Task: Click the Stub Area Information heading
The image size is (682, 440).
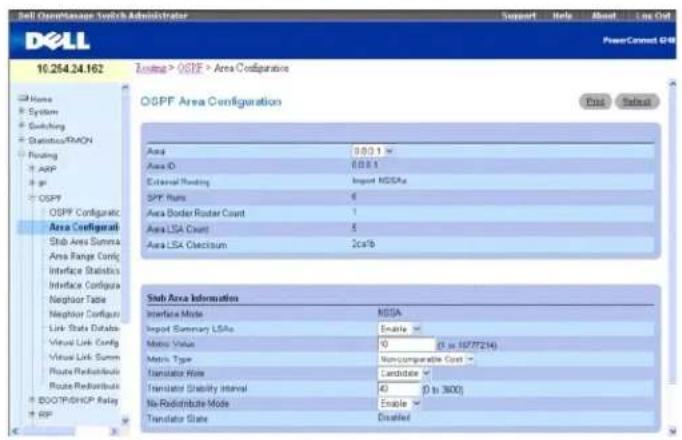Action: pos(193,298)
